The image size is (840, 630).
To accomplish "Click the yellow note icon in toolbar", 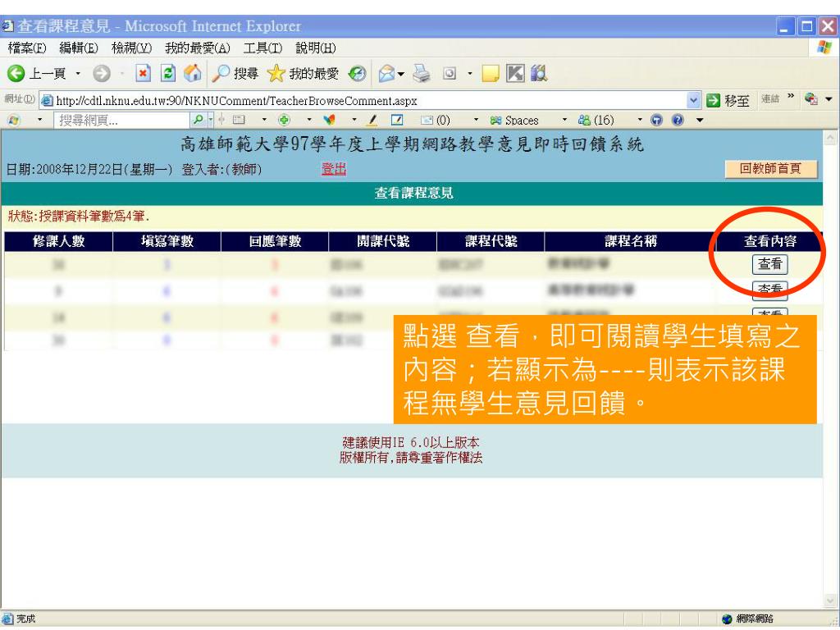I will [491, 73].
